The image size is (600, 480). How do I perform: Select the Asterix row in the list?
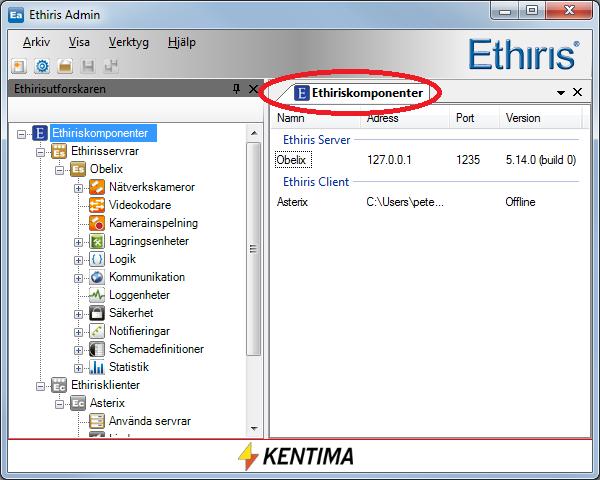point(427,202)
